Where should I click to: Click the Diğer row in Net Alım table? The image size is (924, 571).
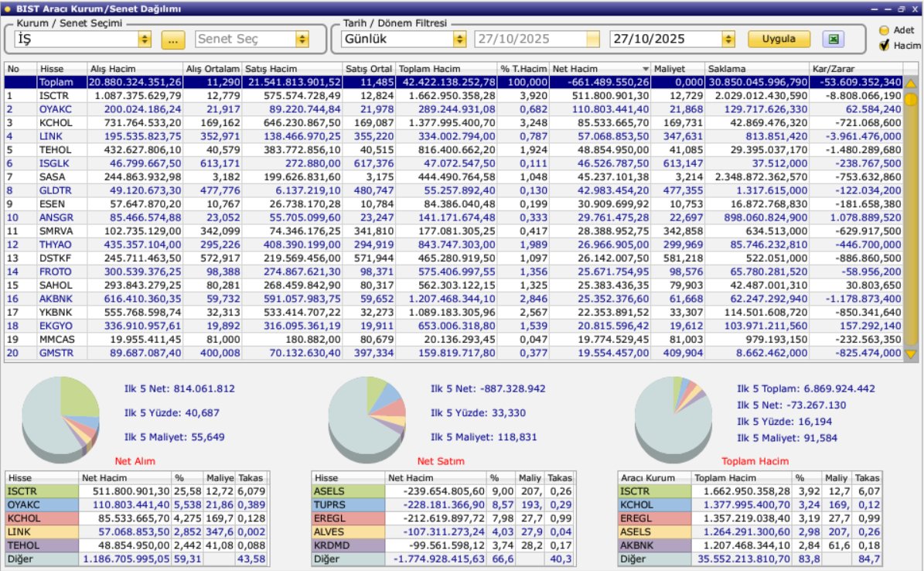coord(136,559)
